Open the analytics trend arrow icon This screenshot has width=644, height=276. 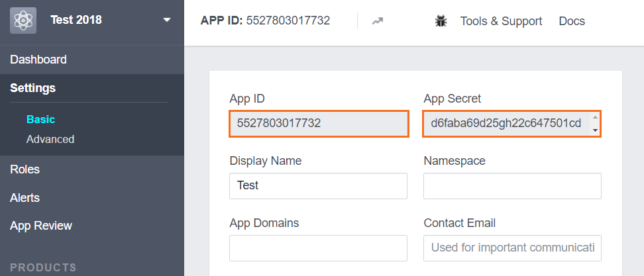pos(378,21)
